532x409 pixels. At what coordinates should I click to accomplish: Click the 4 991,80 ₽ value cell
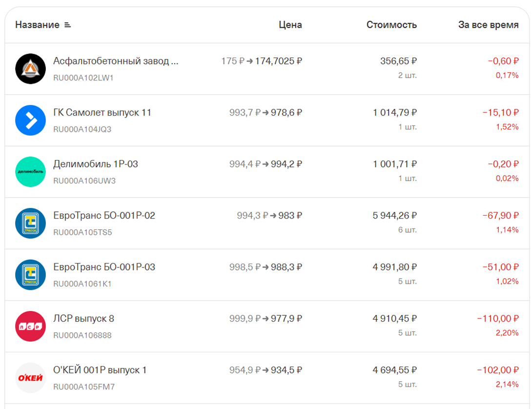(394, 267)
